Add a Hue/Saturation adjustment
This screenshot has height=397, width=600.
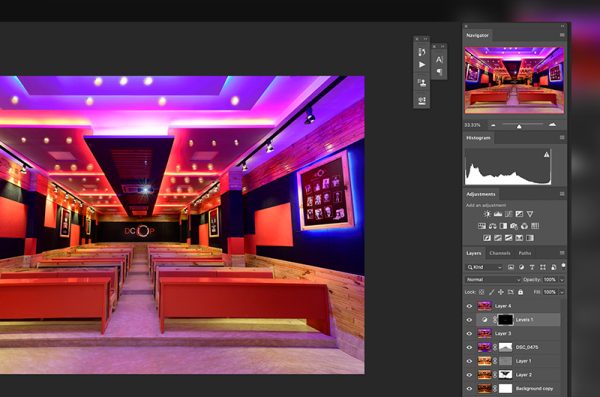tap(482, 226)
